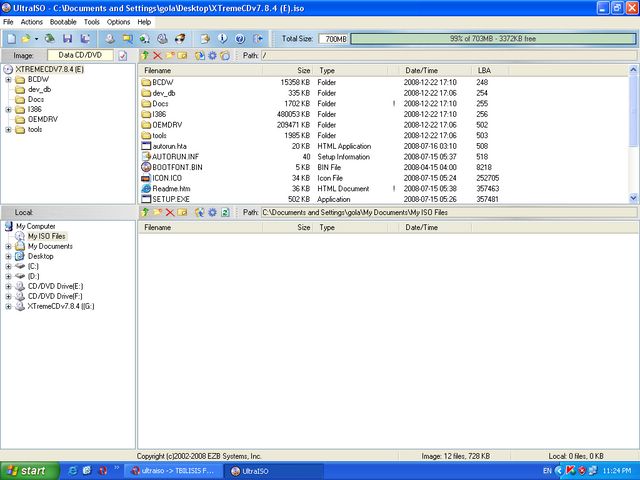This screenshot has height=480, width=640.
Task: Expand the CD/DVD Drive(E:) node
Action: (8, 287)
